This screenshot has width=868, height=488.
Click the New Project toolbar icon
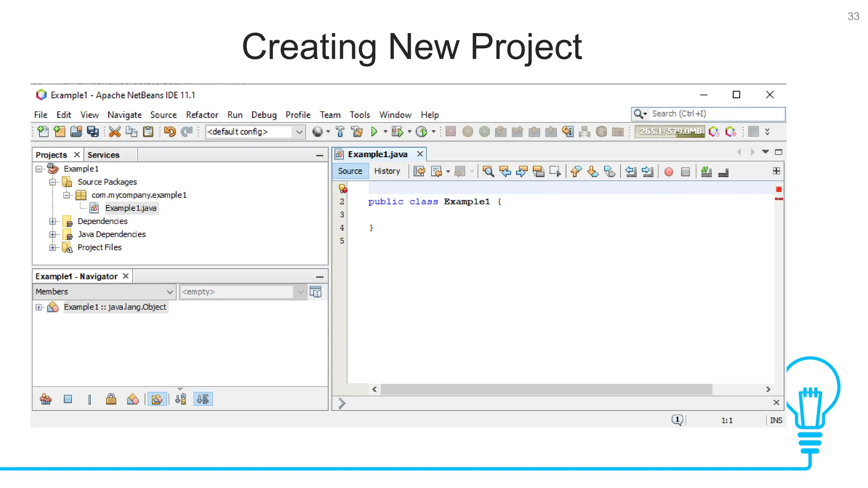click(x=60, y=132)
